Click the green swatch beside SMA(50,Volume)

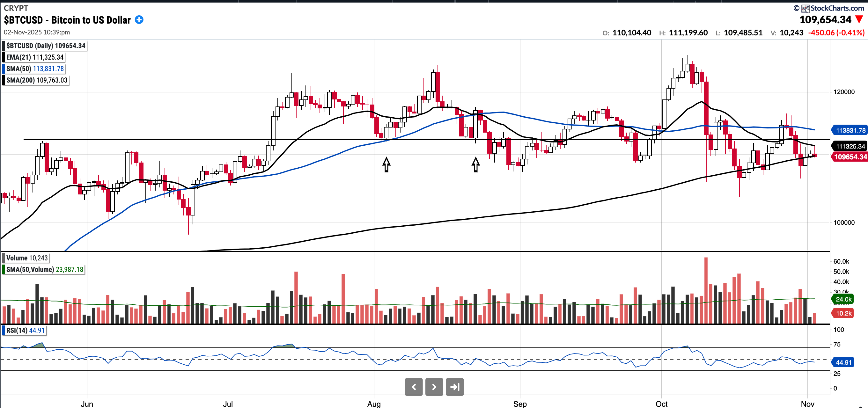click(x=4, y=270)
